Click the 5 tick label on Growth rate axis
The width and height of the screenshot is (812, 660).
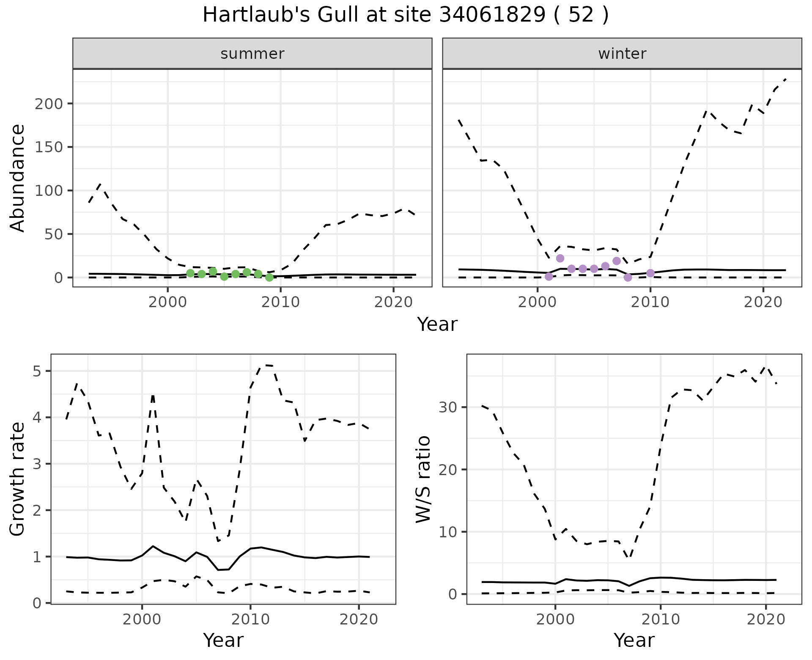click(36, 371)
